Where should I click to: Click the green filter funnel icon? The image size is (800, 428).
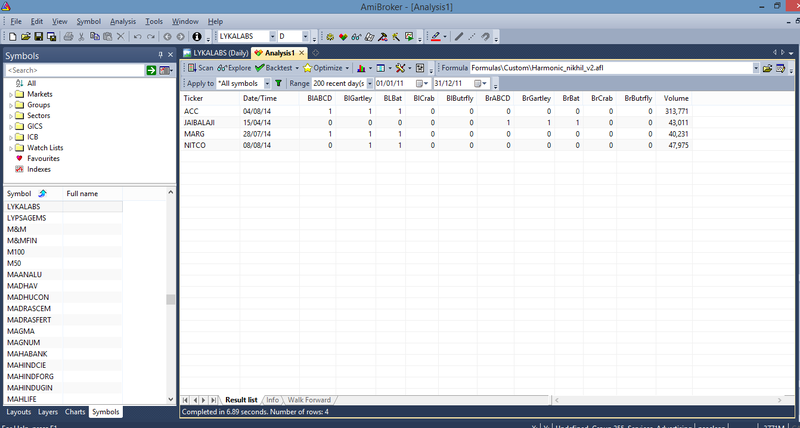[x=278, y=83]
